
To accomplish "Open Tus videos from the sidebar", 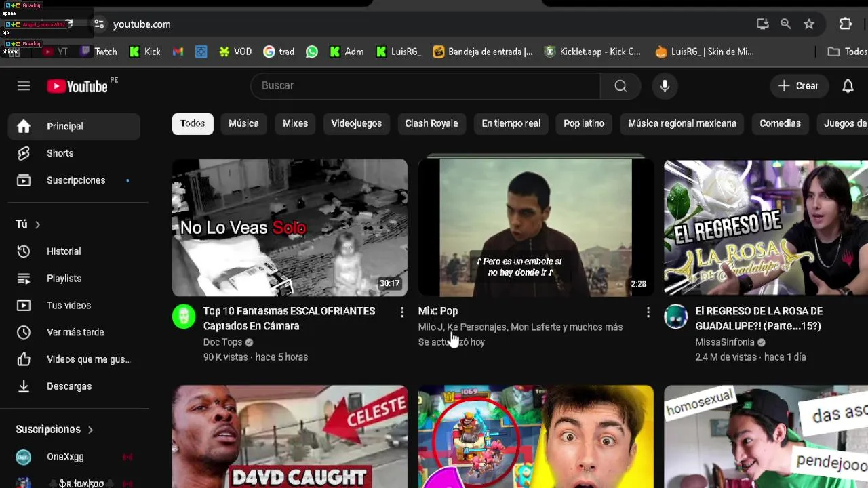I will coord(74,306).
